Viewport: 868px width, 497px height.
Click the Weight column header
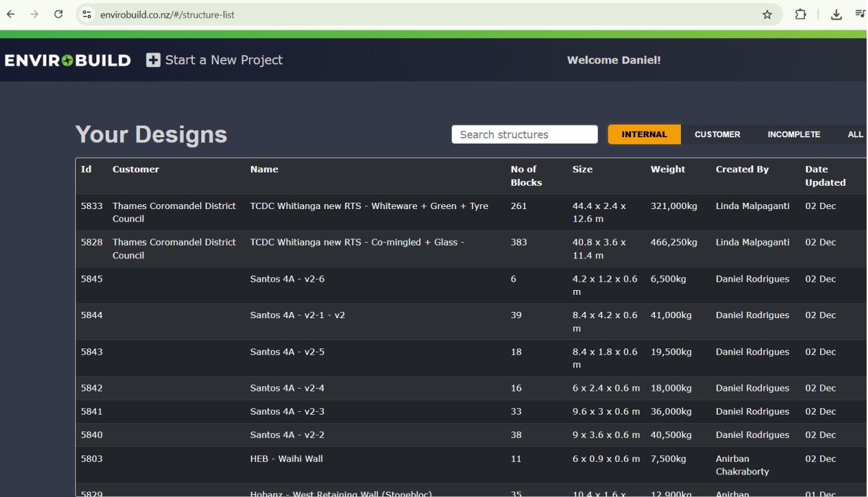tap(668, 169)
